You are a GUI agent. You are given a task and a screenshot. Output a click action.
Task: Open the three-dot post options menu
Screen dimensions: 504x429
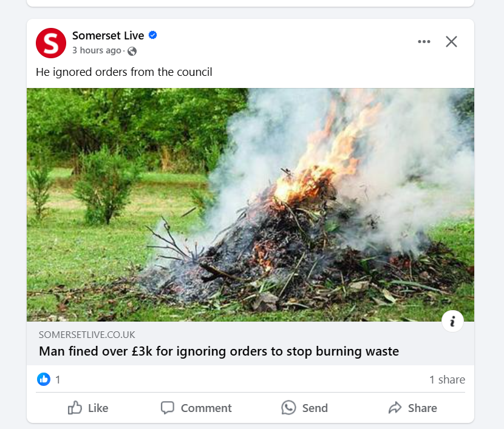[424, 41]
